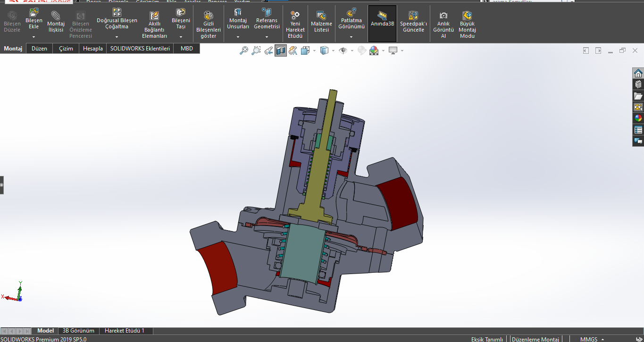
Task: Select the Bileşeni Taşı tool
Action: (x=181, y=19)
